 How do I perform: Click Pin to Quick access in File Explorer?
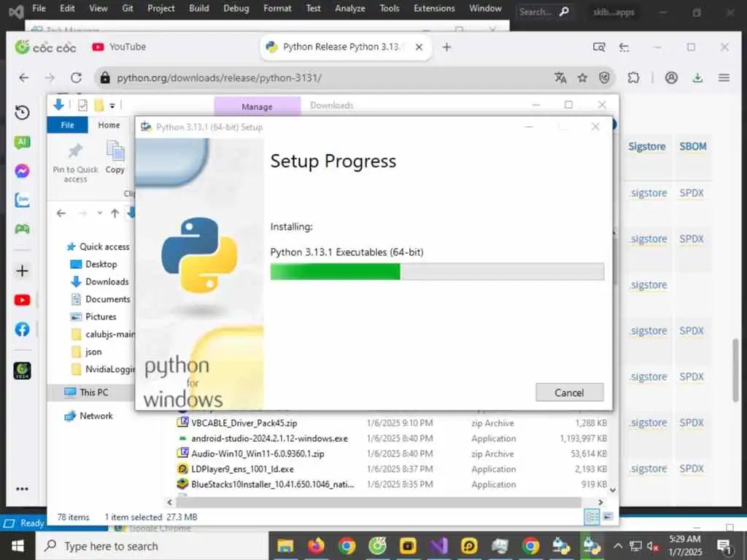75,163
